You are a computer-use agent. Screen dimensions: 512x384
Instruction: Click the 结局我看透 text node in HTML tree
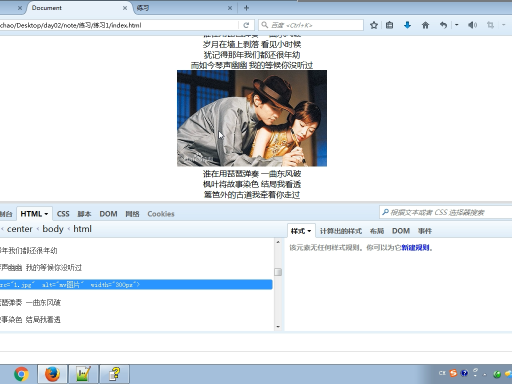(43, 320)
